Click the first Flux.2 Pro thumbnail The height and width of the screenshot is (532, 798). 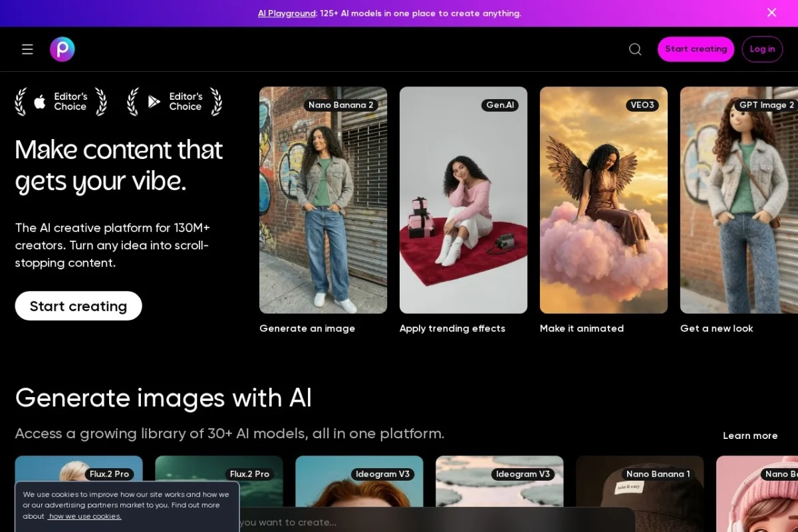click(78, 468)
